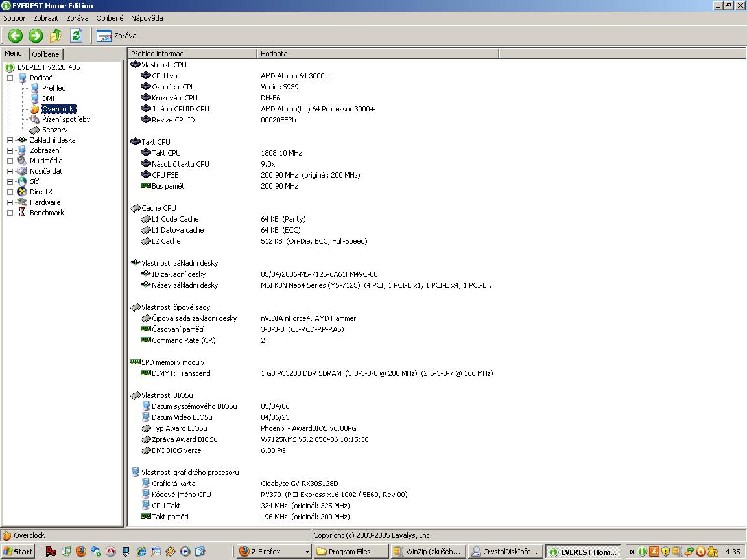
Task: Click the Přehled informací column header
Action: 193,54
